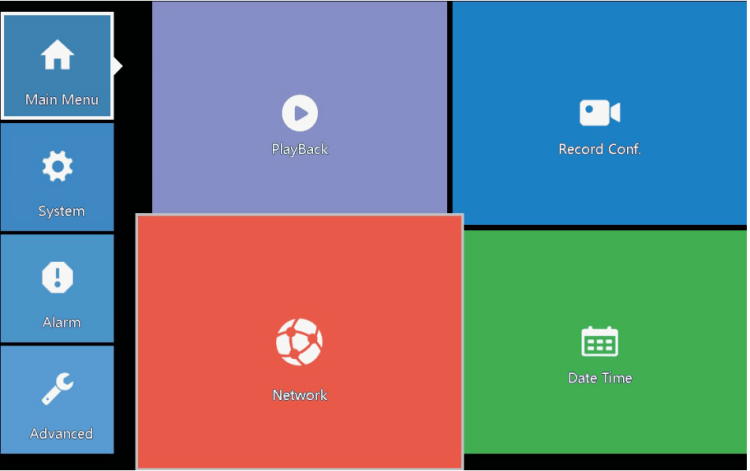
Task: Choose the Network text label
Action: point(299,395)
